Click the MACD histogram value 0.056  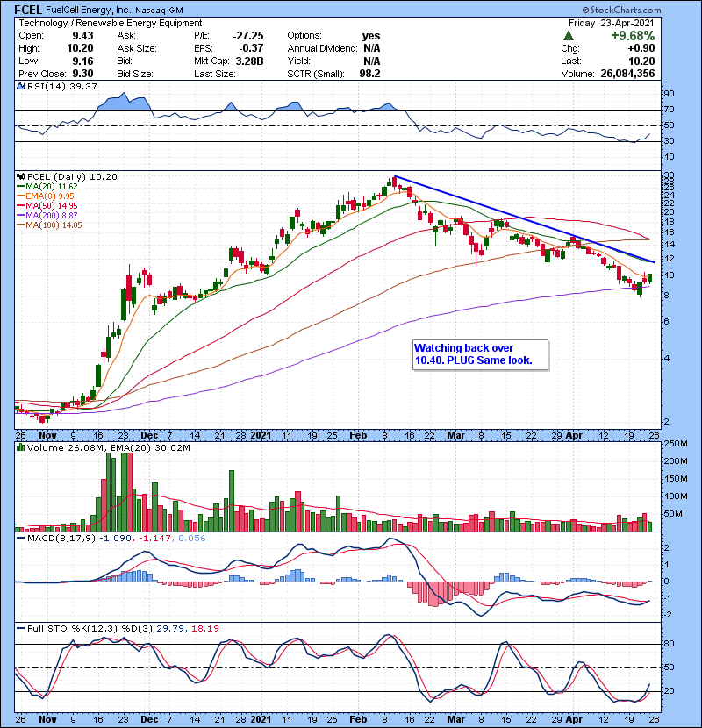pos(192,539)
